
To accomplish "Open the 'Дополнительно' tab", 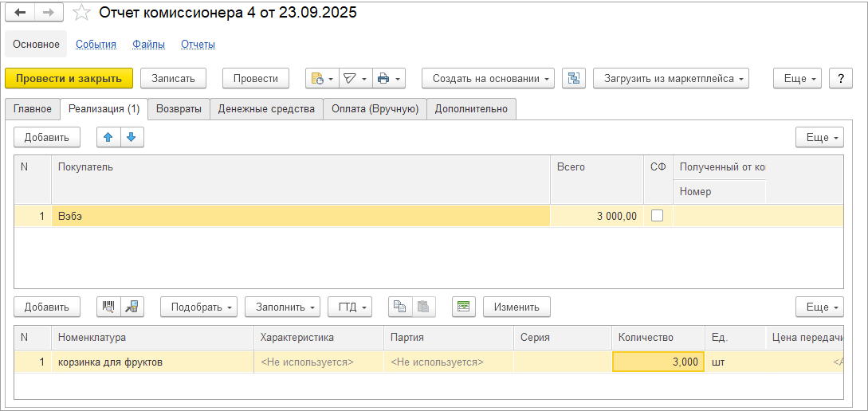I will pos(471,109).
